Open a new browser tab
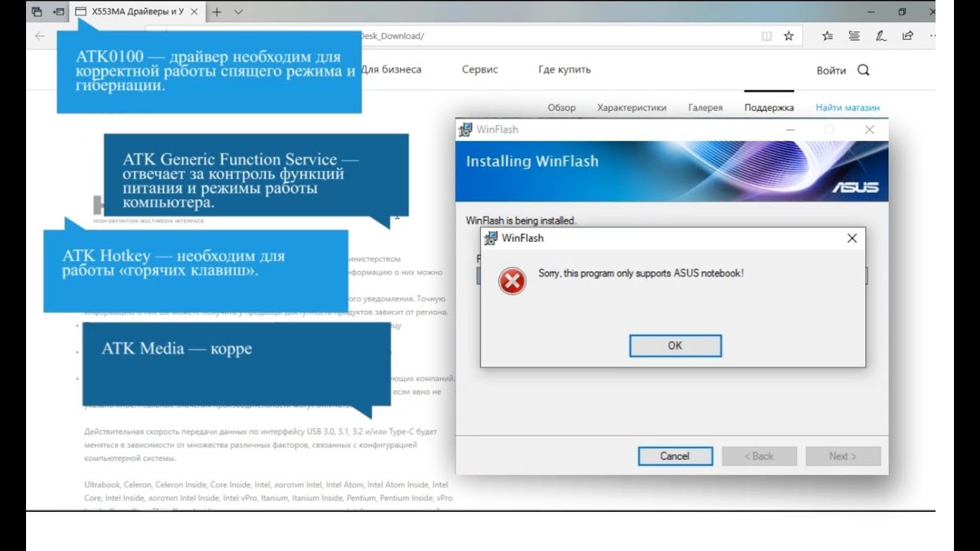This screenshot has height=551, width=980. [217, 12]
